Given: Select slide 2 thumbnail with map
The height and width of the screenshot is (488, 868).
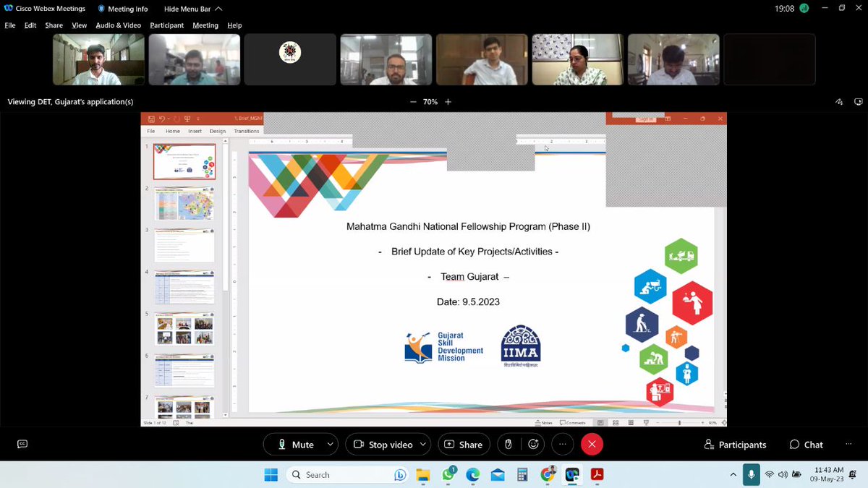Looking at the screenshot, I should tap(184, 203).
